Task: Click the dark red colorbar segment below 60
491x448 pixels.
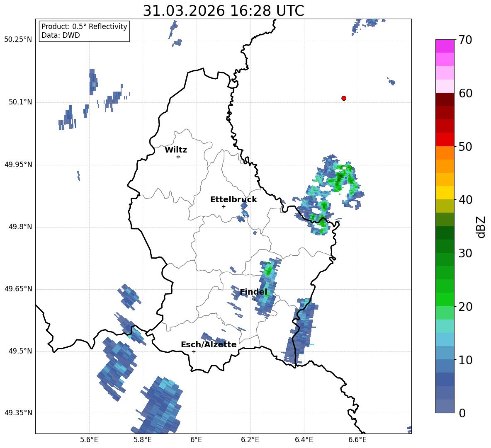Action: coord(445,99)
